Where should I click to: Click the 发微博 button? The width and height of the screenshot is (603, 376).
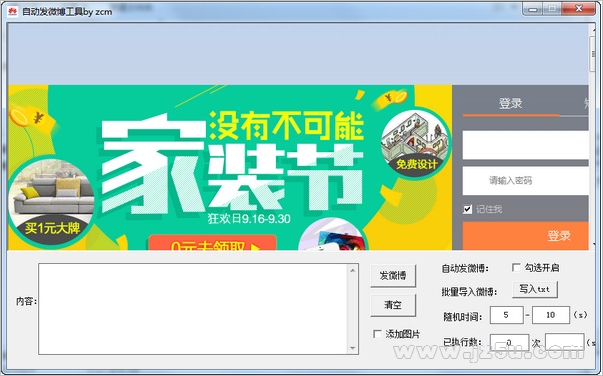pos(393,276)
